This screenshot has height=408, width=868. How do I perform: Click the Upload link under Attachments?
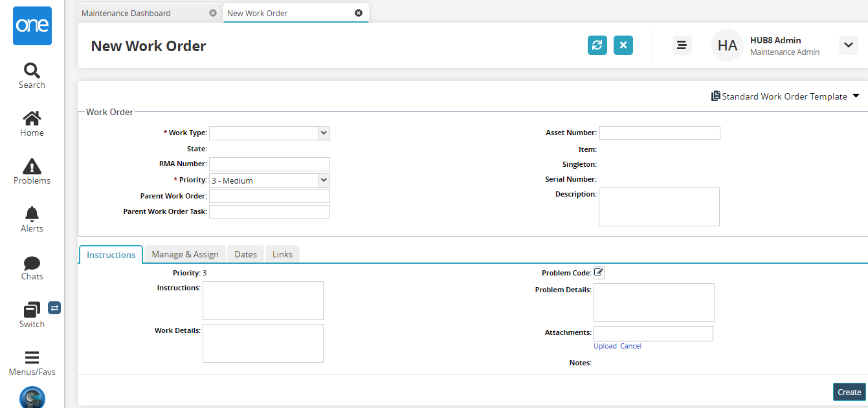pos(605,346)
